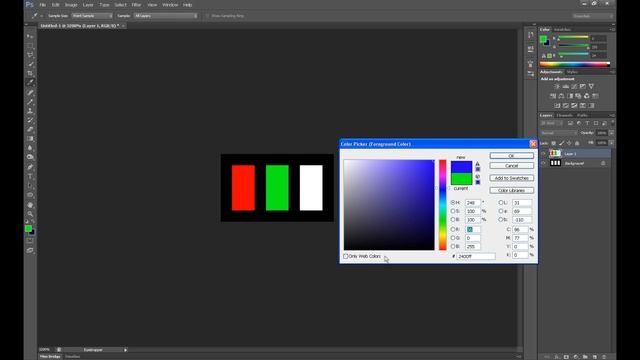
Task: Select the Gradient tool
Action: point(30,139)
